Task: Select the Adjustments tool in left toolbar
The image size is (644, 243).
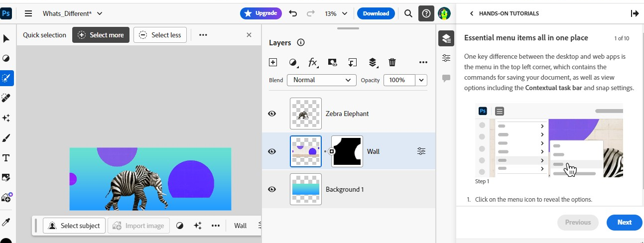Action: pos(6,58)
